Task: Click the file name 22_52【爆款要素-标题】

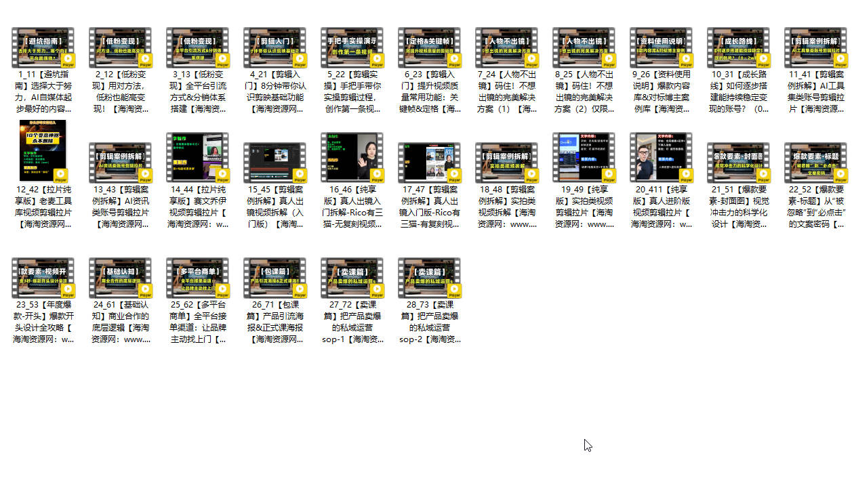Action: pos(816,207)
